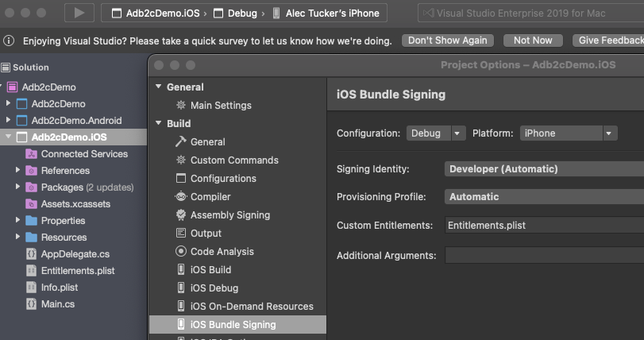
Task: Click the hammer icon beside General
Action: point(181,141)
